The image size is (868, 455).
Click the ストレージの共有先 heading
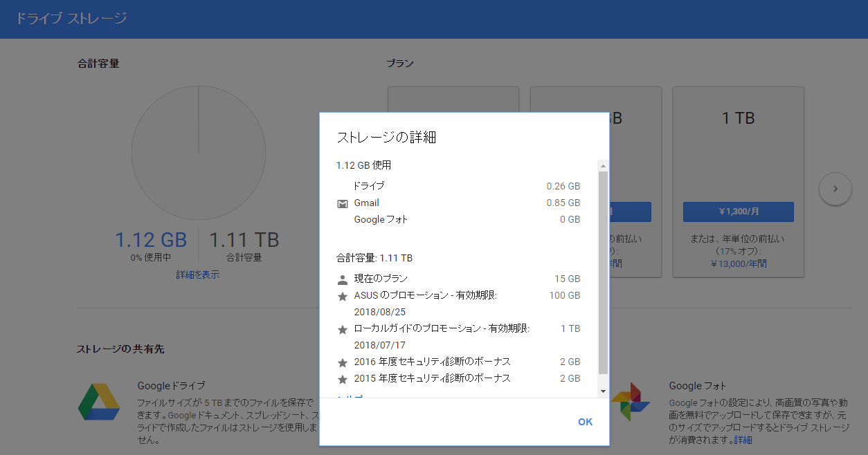pos(120,349)
